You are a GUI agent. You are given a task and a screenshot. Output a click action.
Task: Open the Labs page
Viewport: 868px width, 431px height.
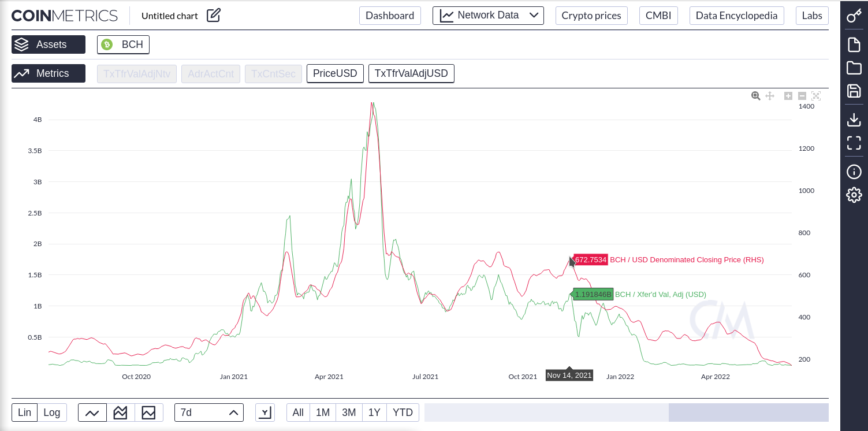[812, 16]
